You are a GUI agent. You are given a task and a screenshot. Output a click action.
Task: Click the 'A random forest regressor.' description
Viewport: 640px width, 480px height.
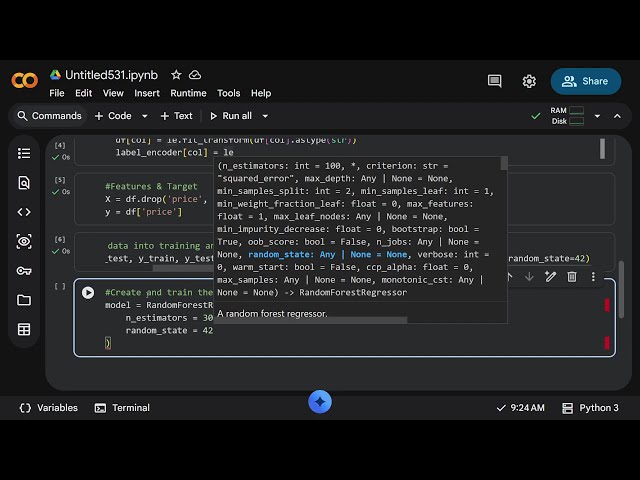[x=272, y=313]
